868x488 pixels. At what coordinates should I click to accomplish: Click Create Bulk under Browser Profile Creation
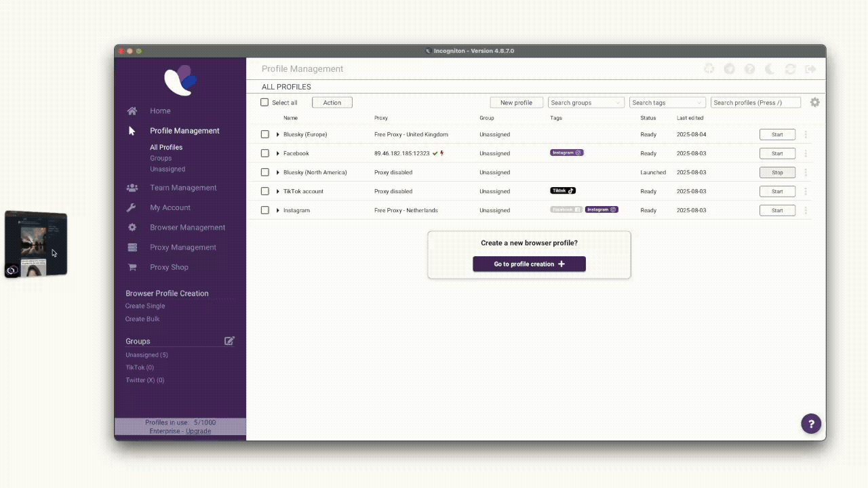tap(142, 319)
